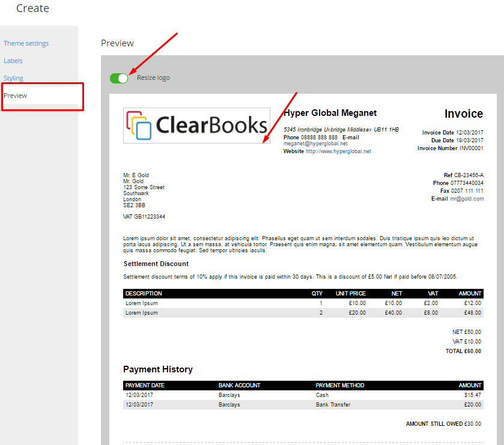Click the Invoice heading
Screen dimensions: 504x445
coord(464,114)
